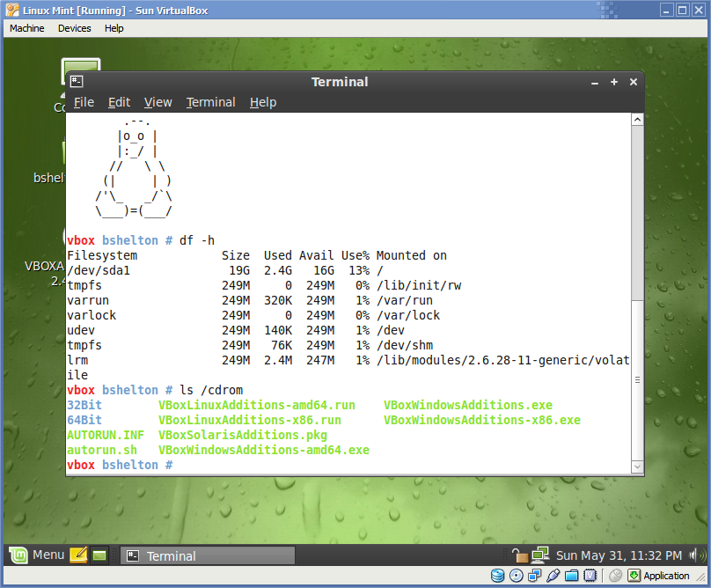
Task: Click the VirtualBox shared folders status icon
Action: point(571,576)
